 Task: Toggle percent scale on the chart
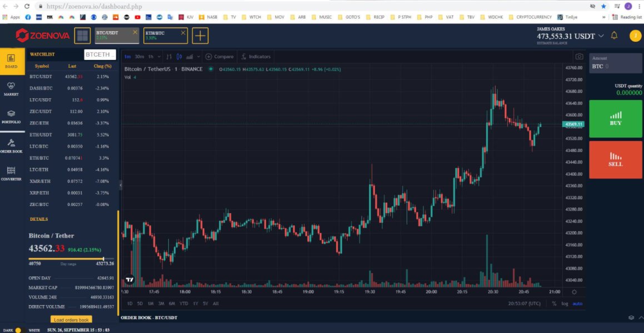(554, 304)
